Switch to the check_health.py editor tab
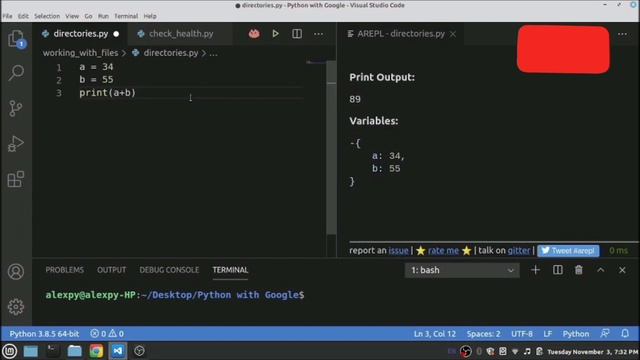 181,34
